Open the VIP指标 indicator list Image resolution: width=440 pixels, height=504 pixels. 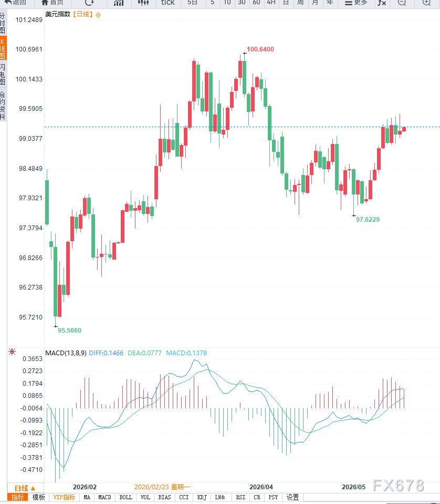[x=64, y=497]
